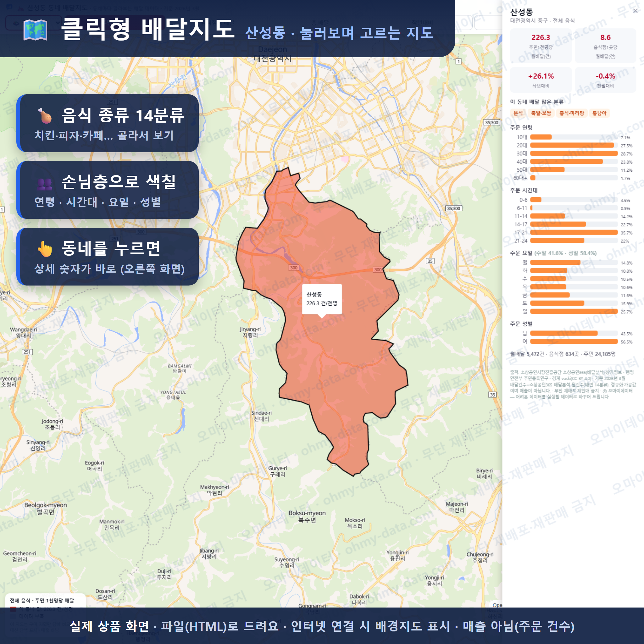This screenshot has width=644, height=644.
Task: Click the Sinyang-ri 신양리 map label
Action: (38, 445)
